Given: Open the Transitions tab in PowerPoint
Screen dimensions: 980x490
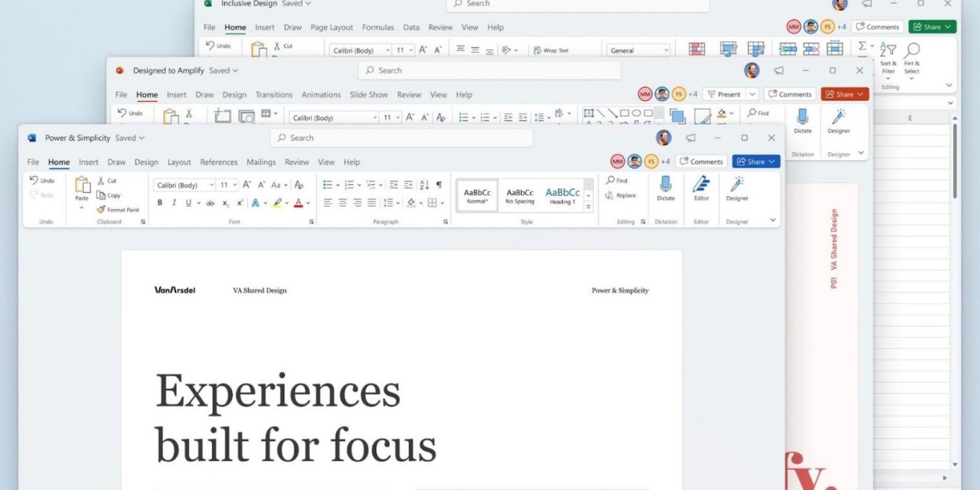Looking at the screenshot, I should pos(274,95).
